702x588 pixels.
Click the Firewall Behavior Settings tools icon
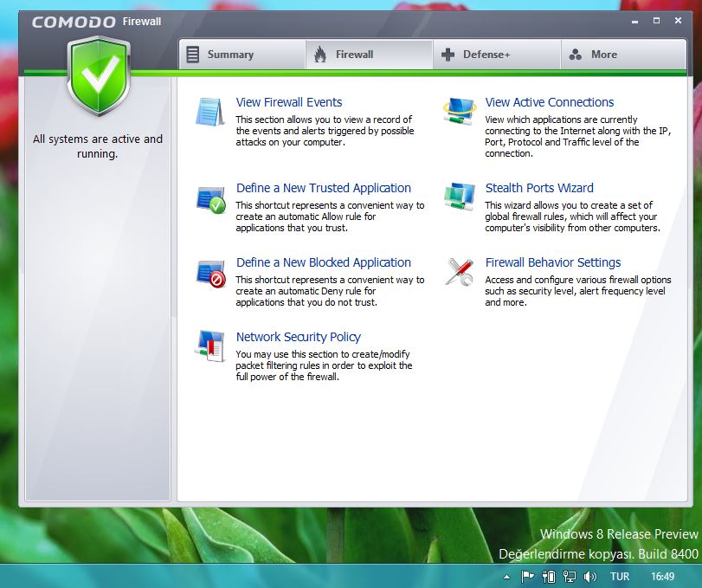(460, 271)
